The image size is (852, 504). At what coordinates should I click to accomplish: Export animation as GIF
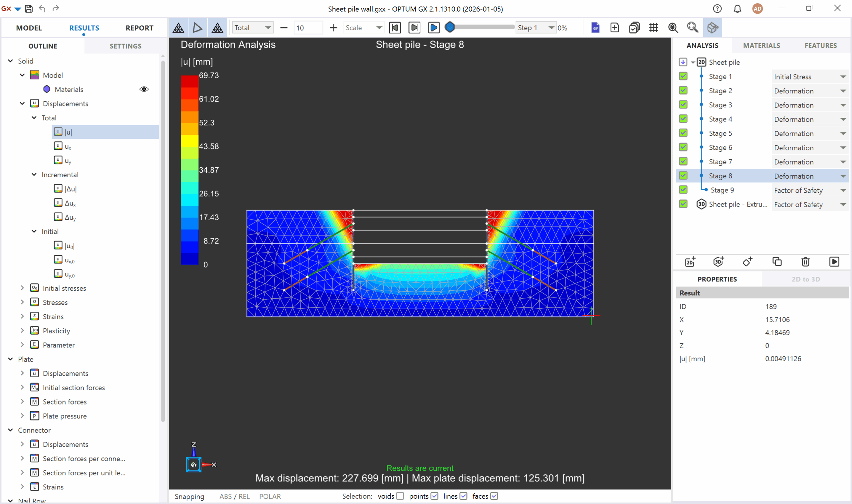point(595,27)
